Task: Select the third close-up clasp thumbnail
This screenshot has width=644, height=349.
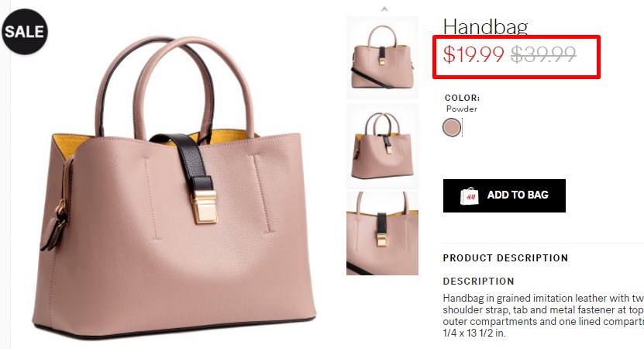Action: pyautogui.click(x=382, y=233)
